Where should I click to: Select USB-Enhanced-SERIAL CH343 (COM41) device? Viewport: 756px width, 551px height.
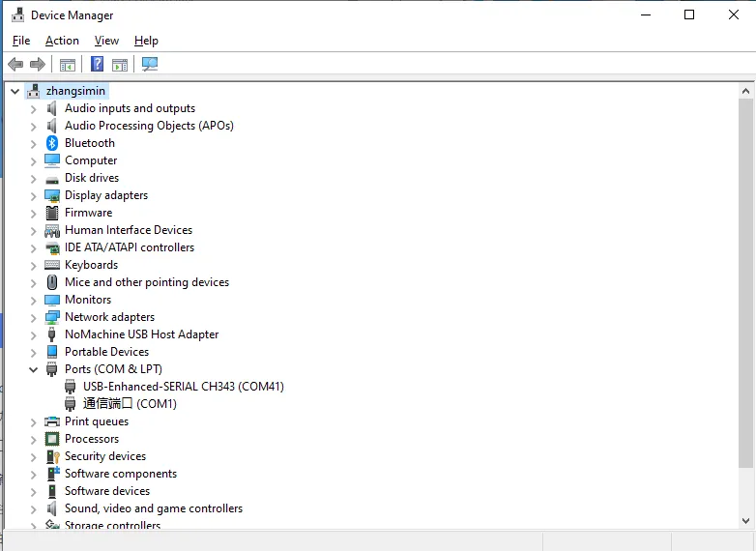click(184, 387)
